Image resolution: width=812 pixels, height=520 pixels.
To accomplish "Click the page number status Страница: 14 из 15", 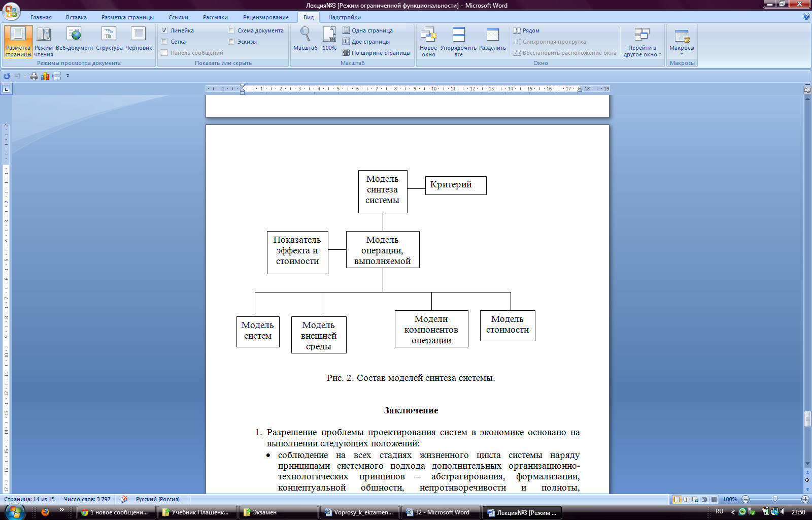I will click(x=29, y=499).
